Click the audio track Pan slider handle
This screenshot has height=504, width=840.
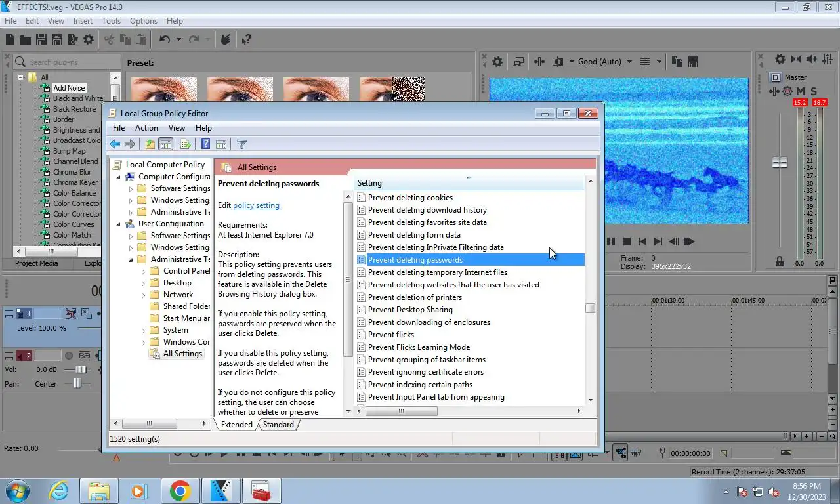pos(77,383)
